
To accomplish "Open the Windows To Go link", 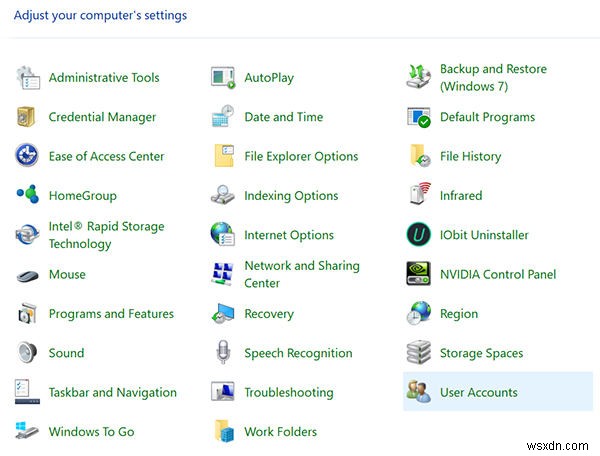I will pos(91,432).
